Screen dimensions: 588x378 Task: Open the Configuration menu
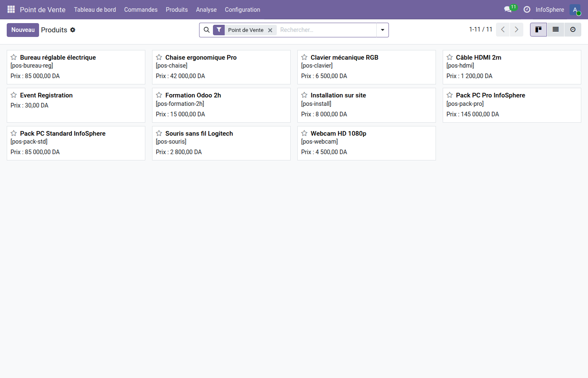(x=242, y=9)
